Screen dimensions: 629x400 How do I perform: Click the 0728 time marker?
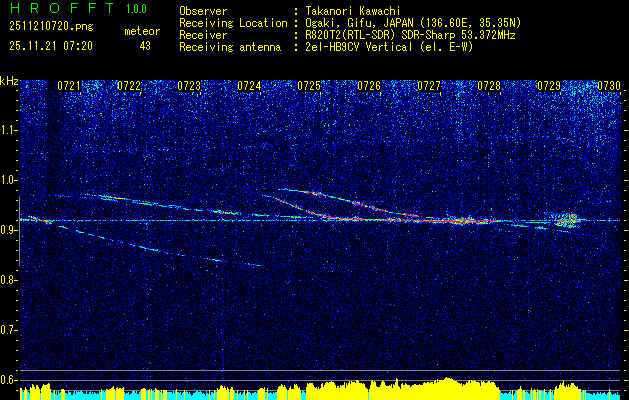489,86
